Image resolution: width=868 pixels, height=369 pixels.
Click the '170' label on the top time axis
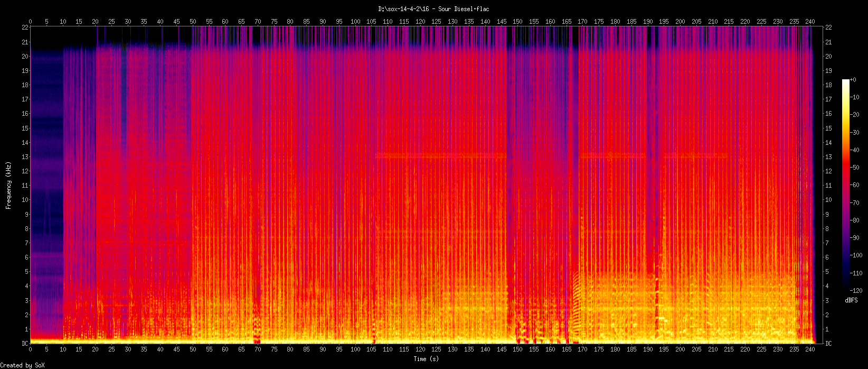pyautogui.click(x=583, y=22)
